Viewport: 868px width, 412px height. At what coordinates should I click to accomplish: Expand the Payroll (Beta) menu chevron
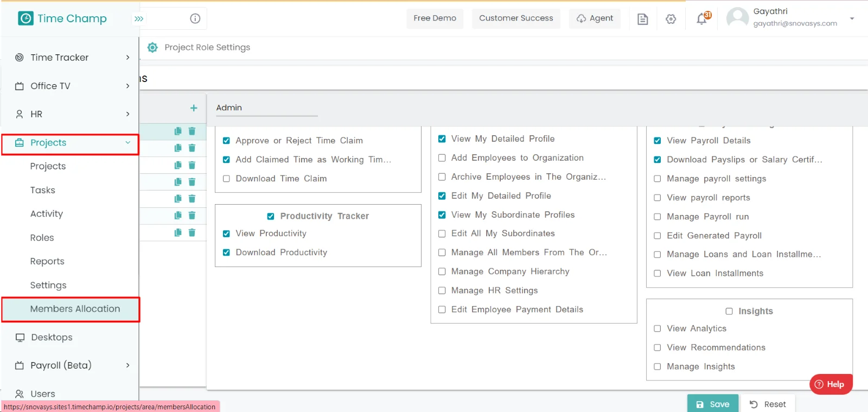point(128,365)
